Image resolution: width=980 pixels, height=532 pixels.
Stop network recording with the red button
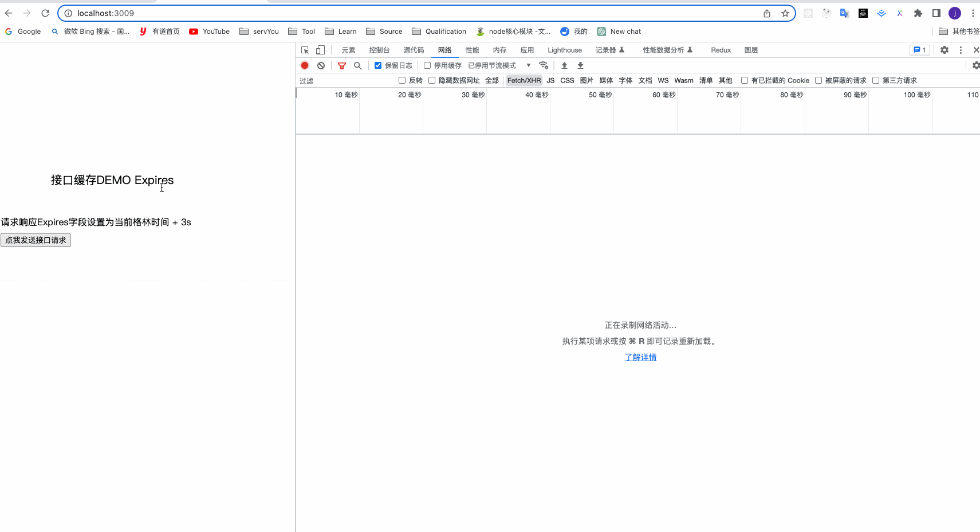pyautogui.click(x=305, y=65)
